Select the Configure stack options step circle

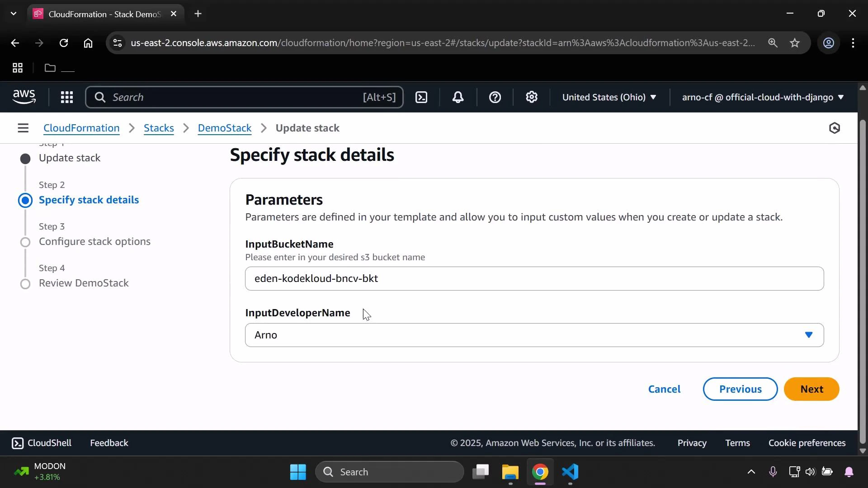[26, 242]
